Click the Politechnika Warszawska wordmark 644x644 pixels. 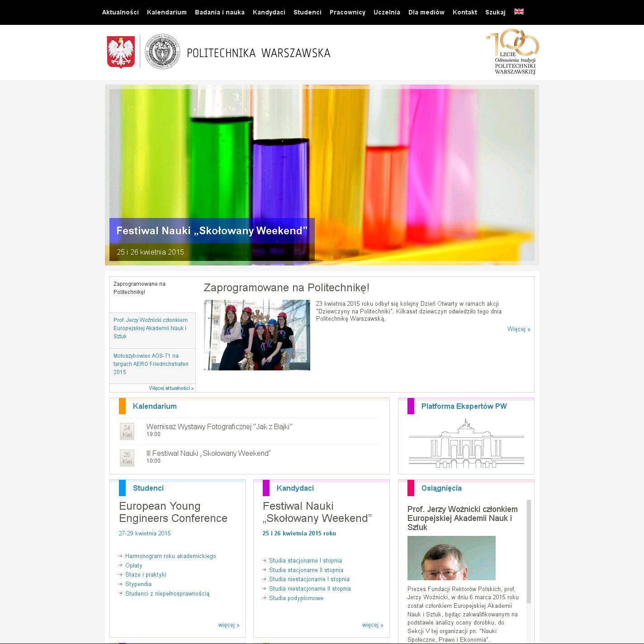[259, 53]
